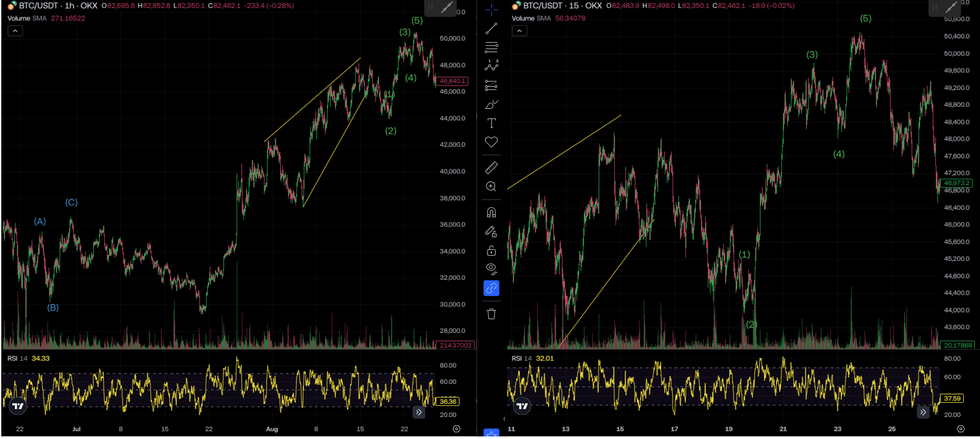Click the 21 date label on right time axis
Screen dimensions: 980x439
783,429
